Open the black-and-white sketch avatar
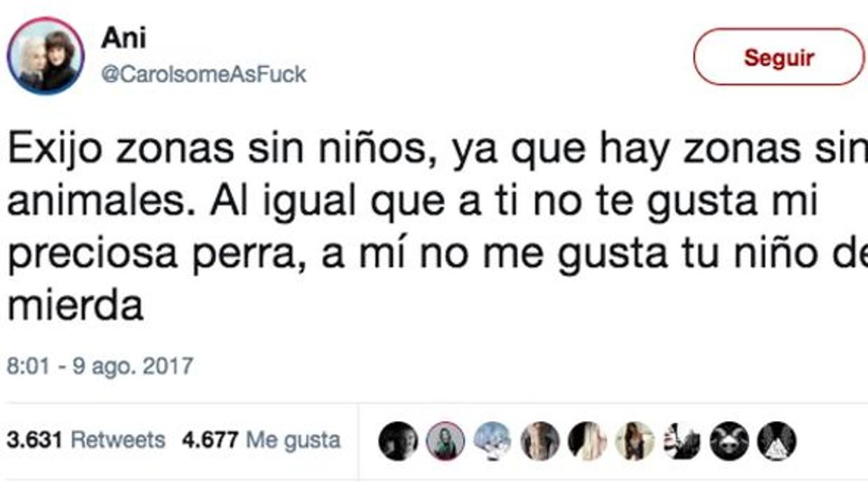 (682, 441)
